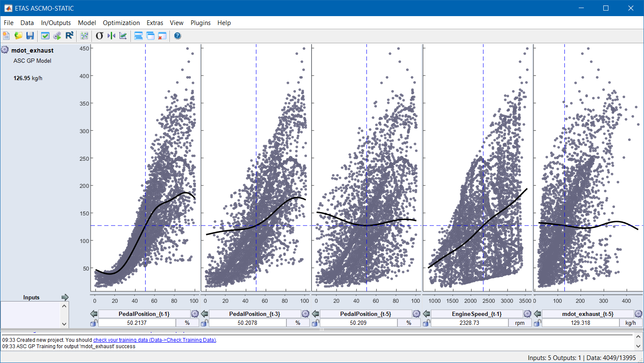Expand Inputs panel with the arrow

(65, 297)
